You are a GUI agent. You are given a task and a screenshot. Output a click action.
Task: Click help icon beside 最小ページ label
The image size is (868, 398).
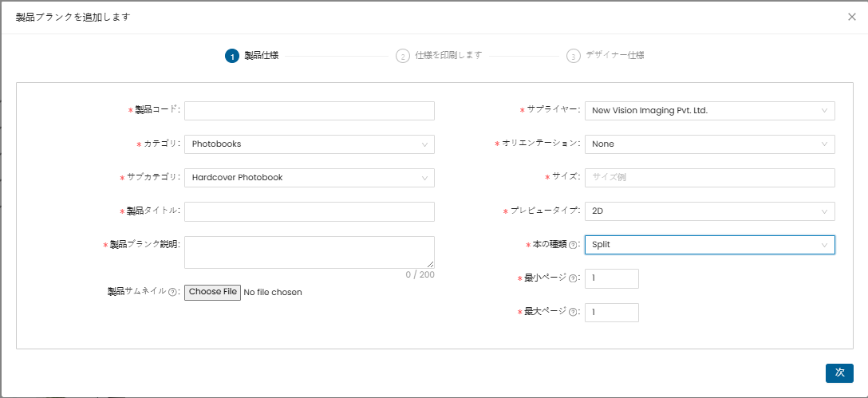573,278
